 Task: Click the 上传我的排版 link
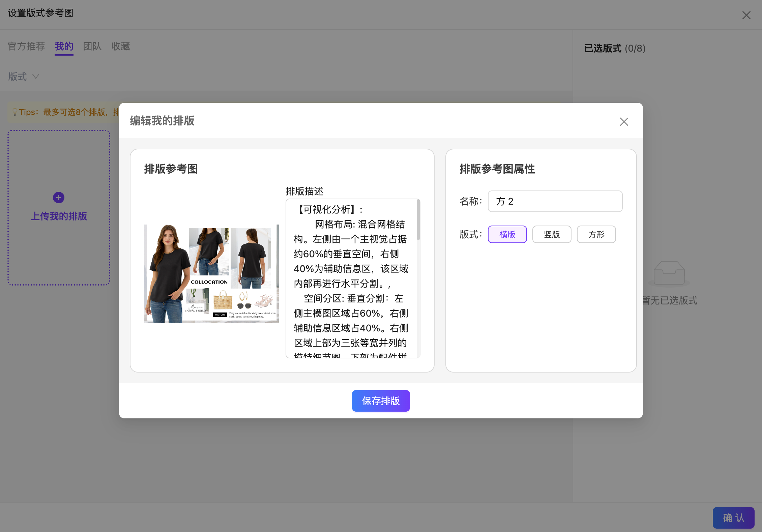coord(59,216)
